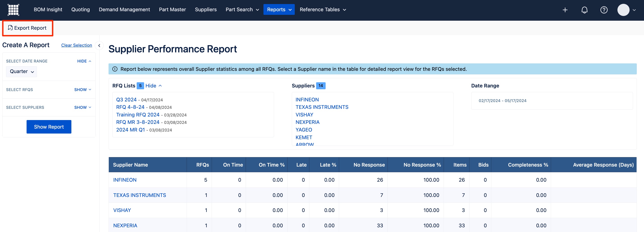Click the user avatar circle
This screenshot has height=232, width=644.
click(x=623, y=10)
